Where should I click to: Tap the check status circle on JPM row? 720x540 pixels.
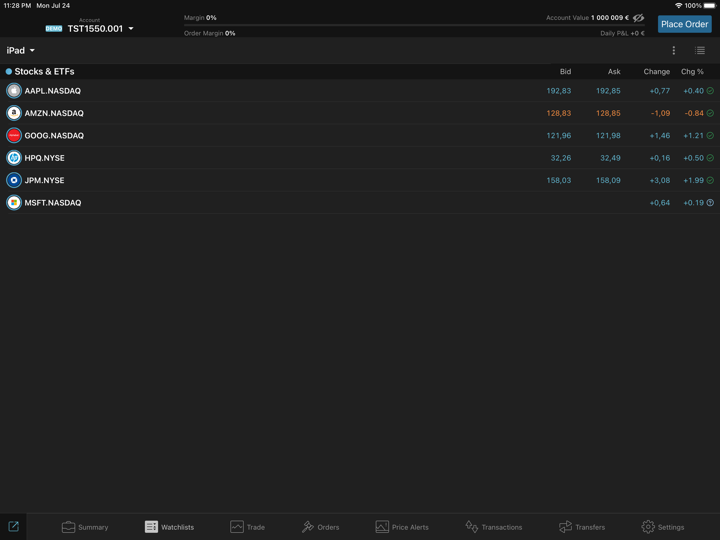tap(710, 181)
